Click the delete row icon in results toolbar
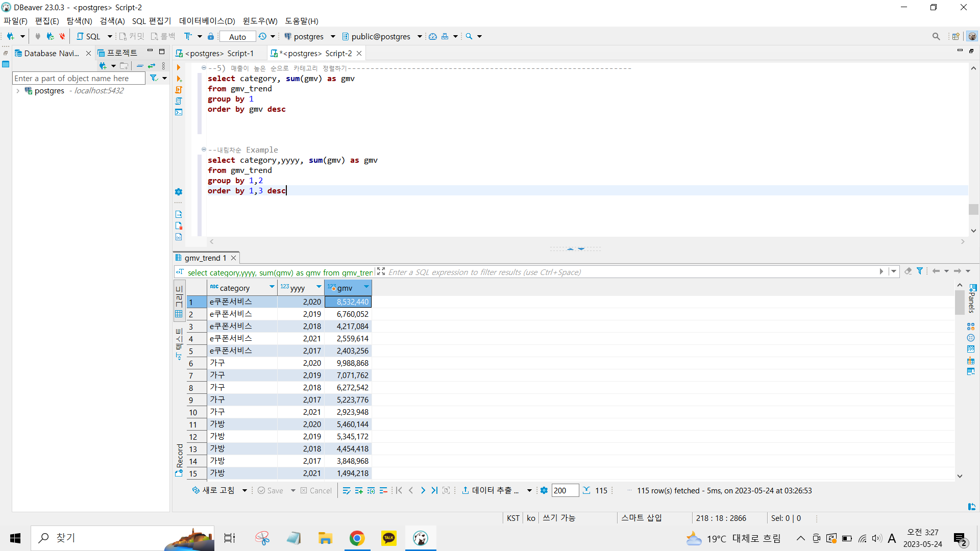This screenshot has width=980, height=551. click(383, 490)
